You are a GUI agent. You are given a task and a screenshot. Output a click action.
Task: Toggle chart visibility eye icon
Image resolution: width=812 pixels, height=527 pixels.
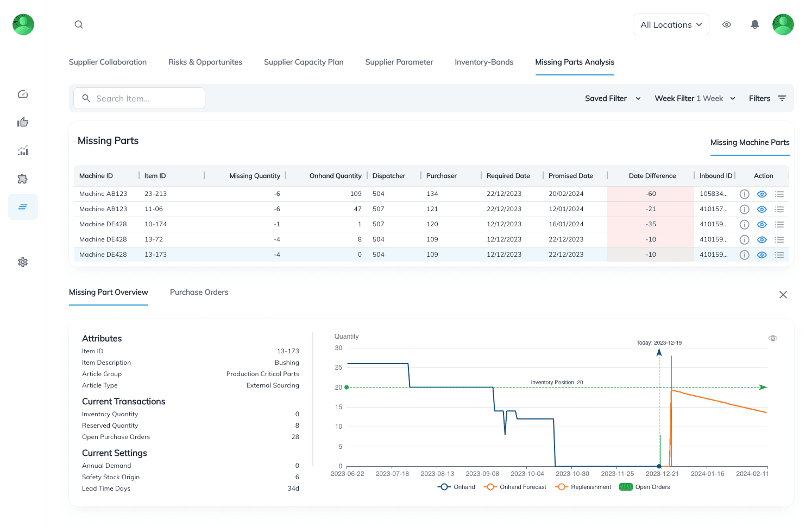click(x=772, y=338)
